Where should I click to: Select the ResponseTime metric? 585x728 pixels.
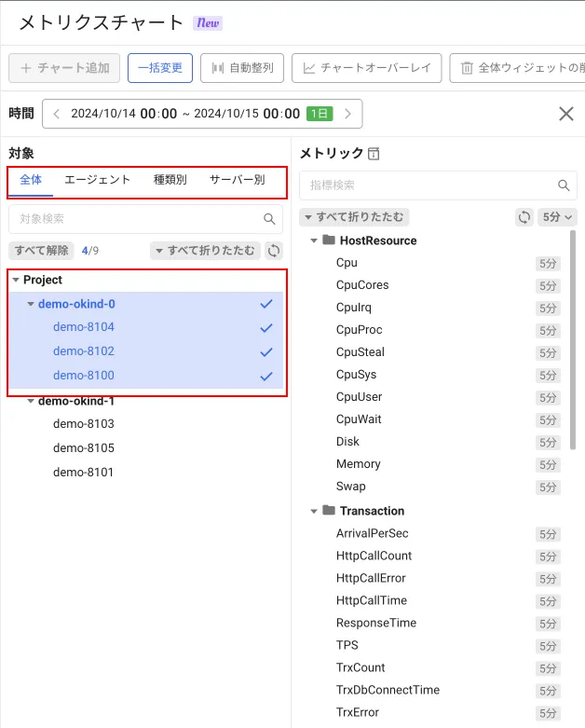[x=376, y=623]
